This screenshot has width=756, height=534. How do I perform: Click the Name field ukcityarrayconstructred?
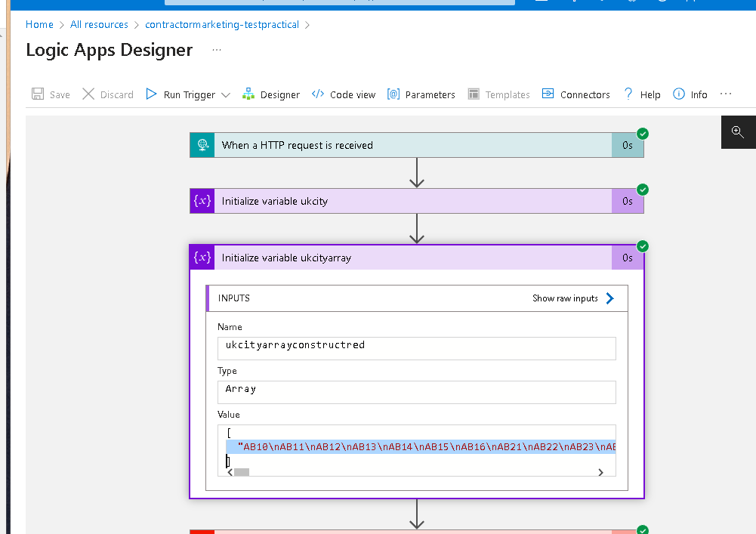[x=417, y=348]
